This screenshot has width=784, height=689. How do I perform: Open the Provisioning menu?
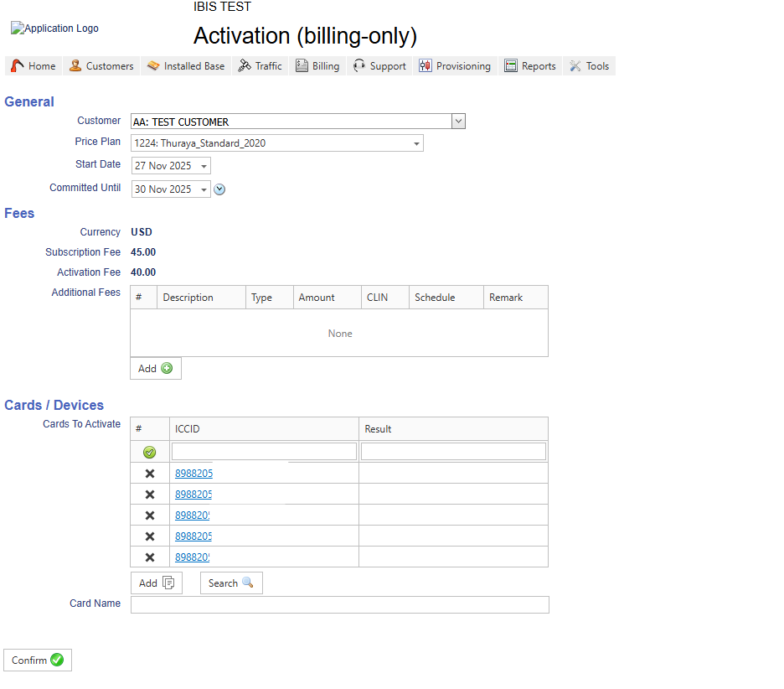[456, 66]
